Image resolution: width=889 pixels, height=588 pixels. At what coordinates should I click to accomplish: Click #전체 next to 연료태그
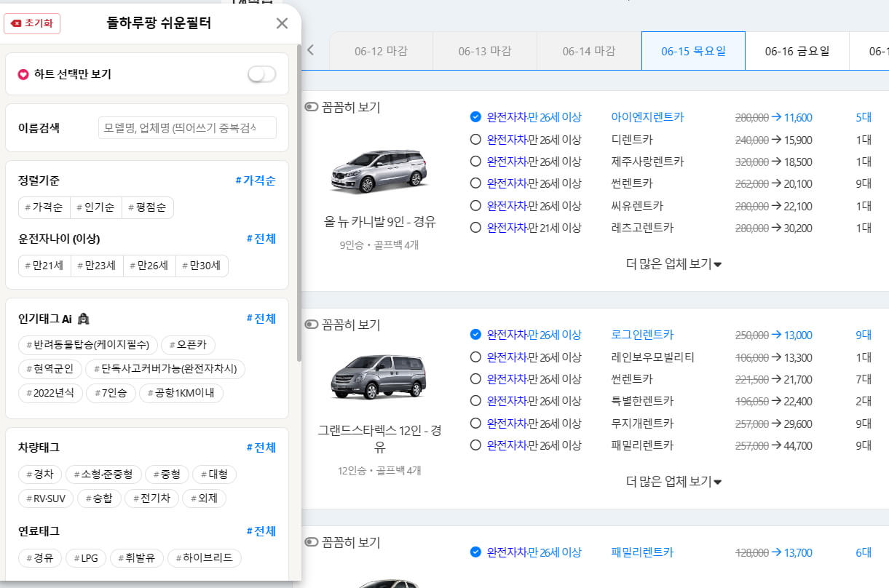[261, 531]
